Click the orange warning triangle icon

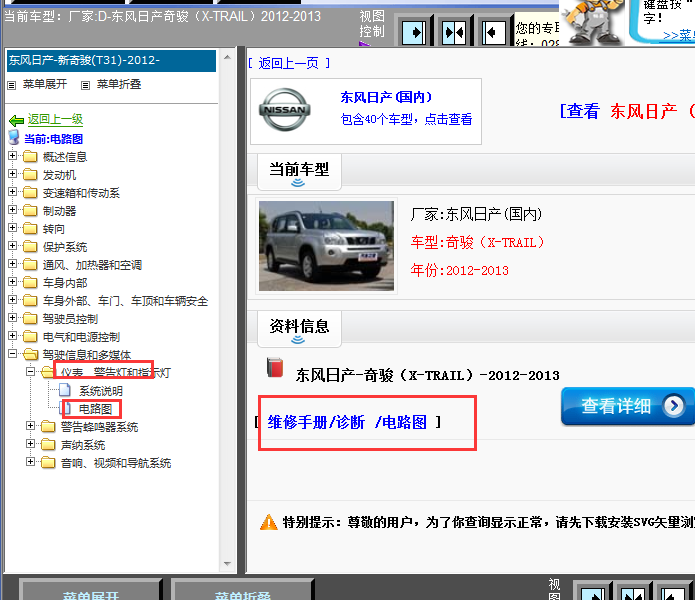pyautogui.click(x=269, y=522)
